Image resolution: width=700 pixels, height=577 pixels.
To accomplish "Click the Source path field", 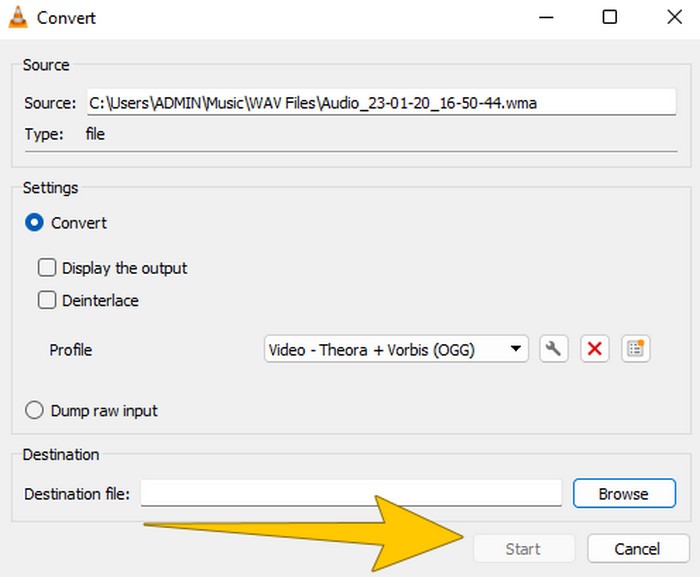I will point(382,102).
